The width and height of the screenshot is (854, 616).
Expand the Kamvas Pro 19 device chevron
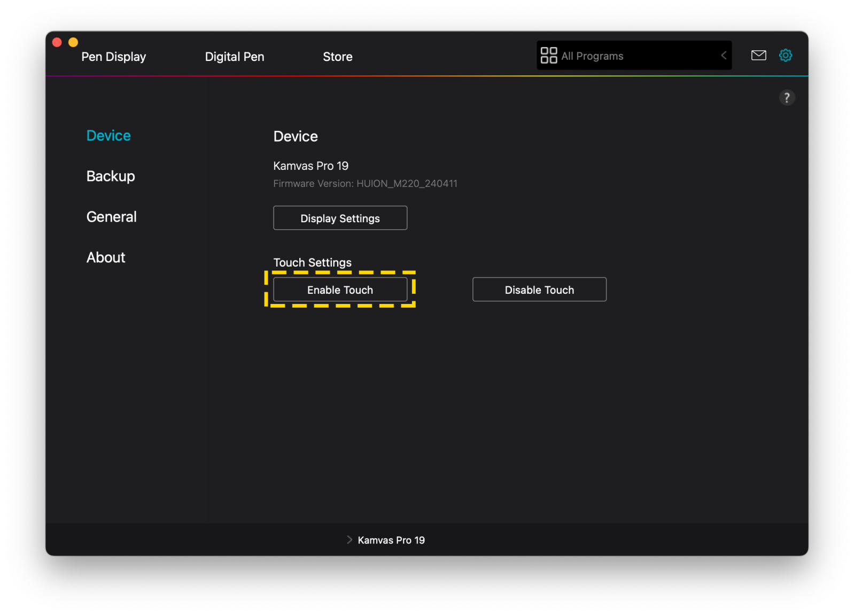pyautogui.click(x=349, y=540)
